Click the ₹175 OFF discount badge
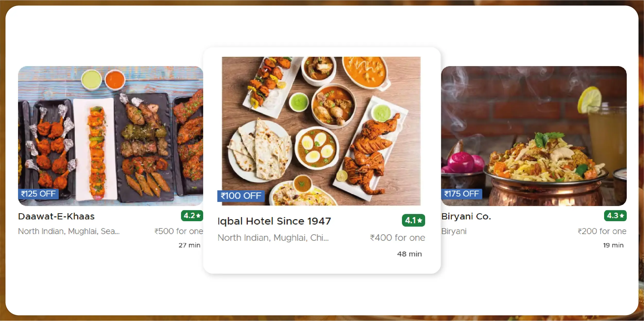The image size is (644, 321). click(x=461, y=194)
